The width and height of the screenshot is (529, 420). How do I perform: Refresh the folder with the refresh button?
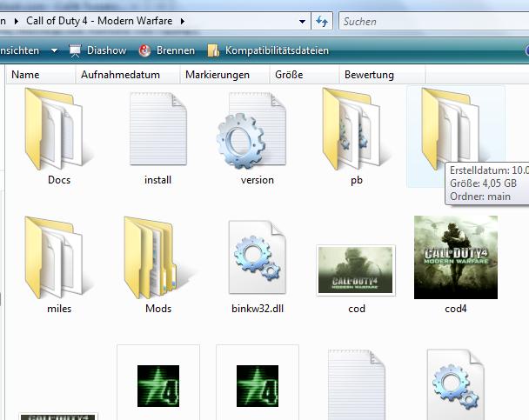pyautogui.click(x=322, y=21)
